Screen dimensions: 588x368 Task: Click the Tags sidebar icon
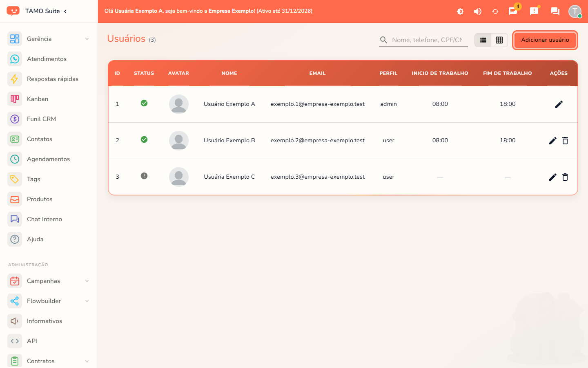pos(15,179)
